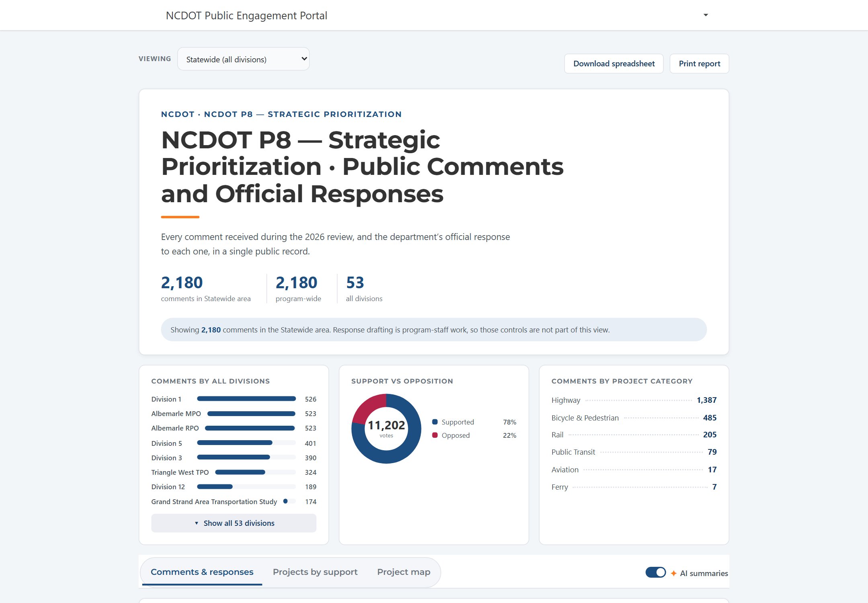868x603 pixels.
Task: Click the Supported legend color dot
Action: point(435,422)
